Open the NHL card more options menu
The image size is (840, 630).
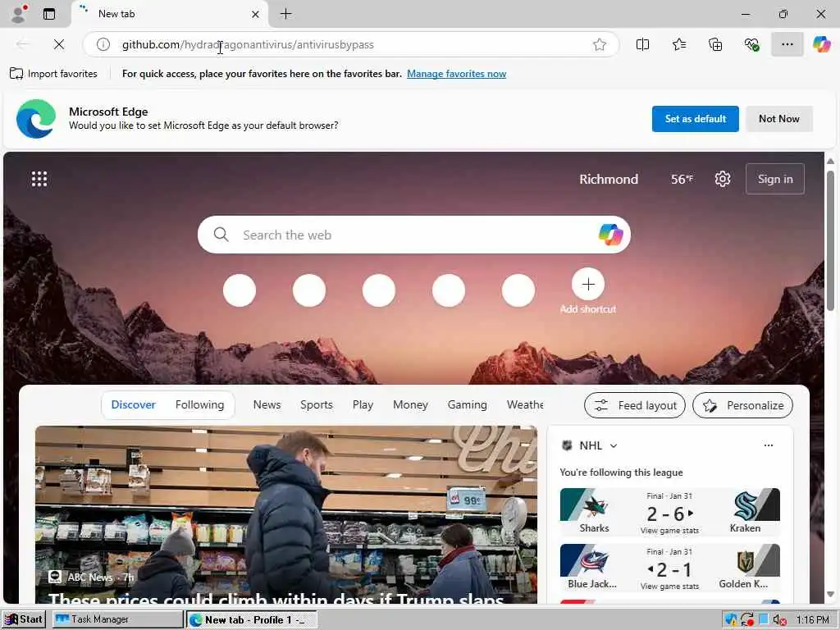point(768,445)
